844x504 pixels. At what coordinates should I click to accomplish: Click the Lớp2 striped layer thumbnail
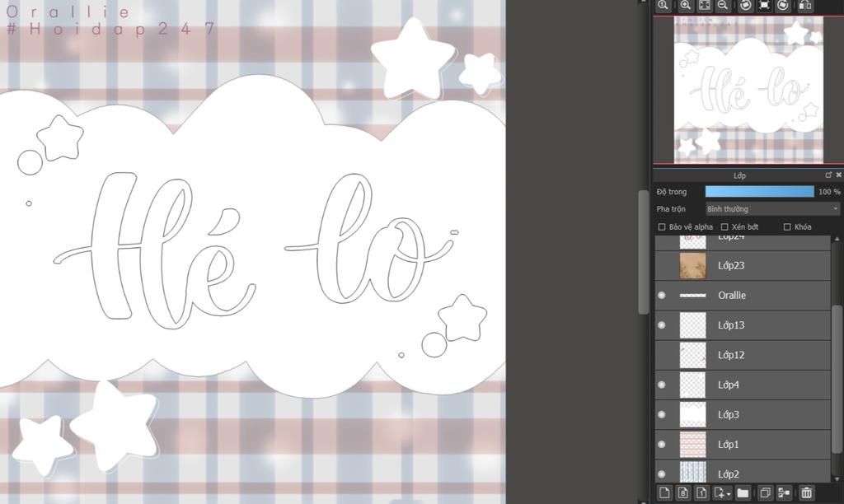tap(692, 474)
